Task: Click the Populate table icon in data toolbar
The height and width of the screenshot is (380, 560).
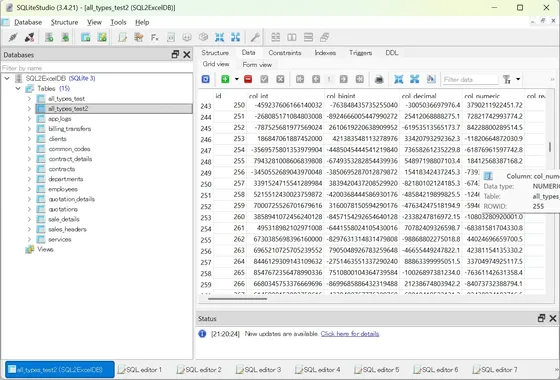Action: 431,79
